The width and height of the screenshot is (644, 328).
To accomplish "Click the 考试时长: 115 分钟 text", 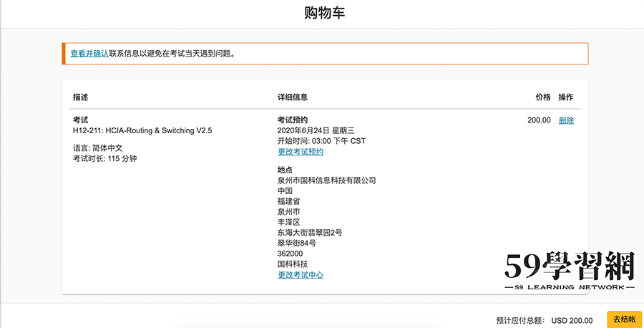I will (104, 158).
